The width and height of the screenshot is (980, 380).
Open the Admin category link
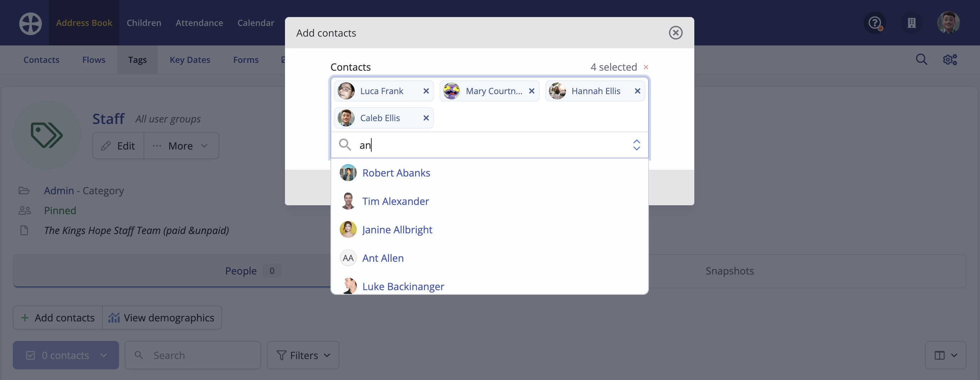pos(59,190)
